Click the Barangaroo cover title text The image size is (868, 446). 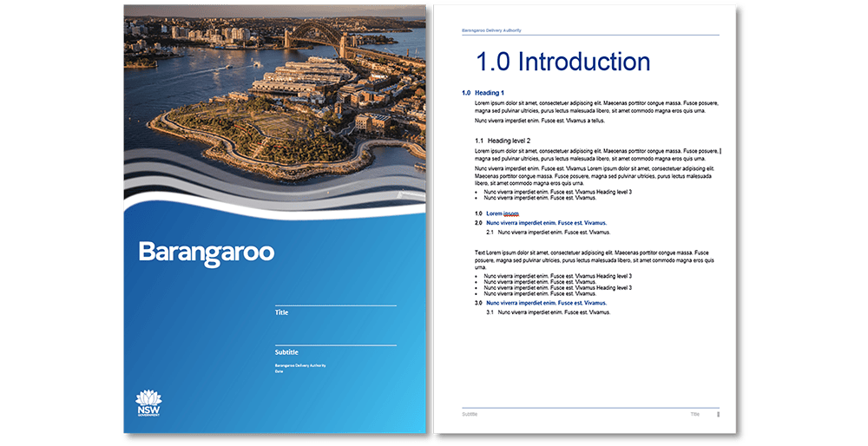tap(207, 253)
